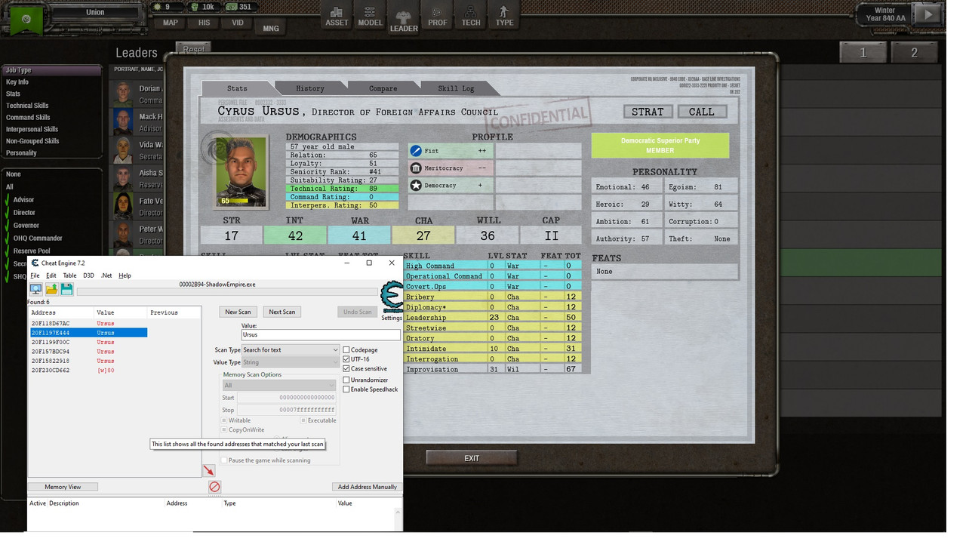This screenshot has height=560, width=966.
Task: Click Cheat Engine save floppy icon
Action: (x=66, y=290)
